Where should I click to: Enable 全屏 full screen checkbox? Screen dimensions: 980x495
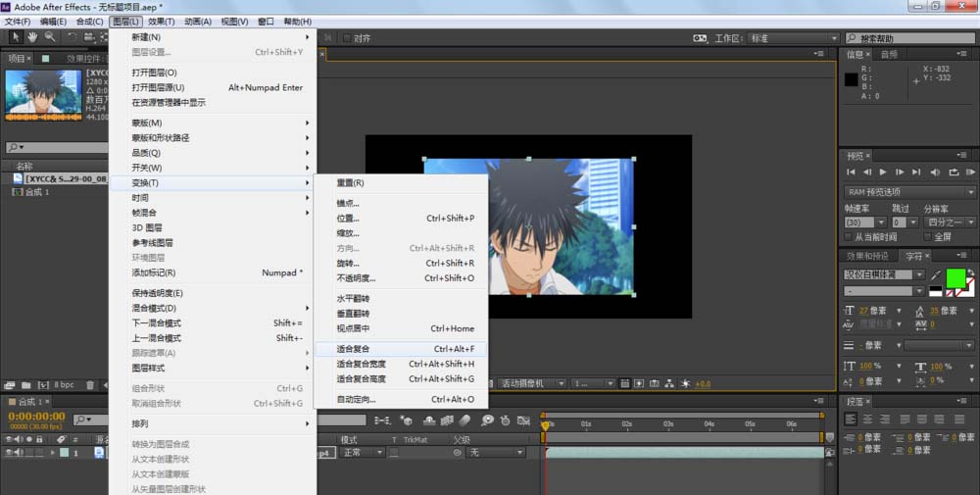pyautogui.click(x=927, y=237)
